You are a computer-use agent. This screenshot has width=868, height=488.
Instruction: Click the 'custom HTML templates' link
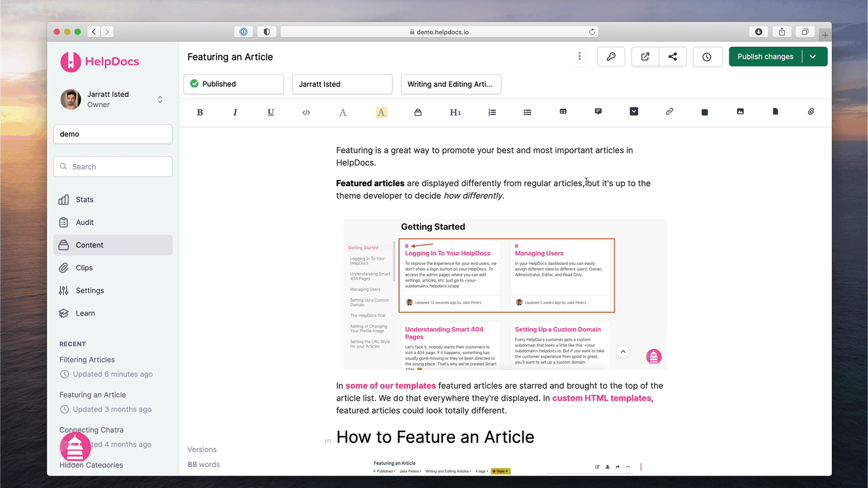coord(602,398)
